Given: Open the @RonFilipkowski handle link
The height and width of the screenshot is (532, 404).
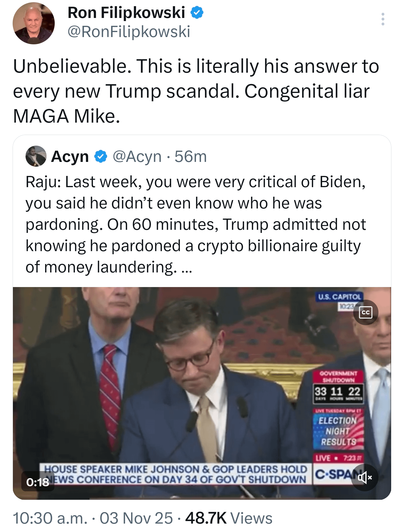Looking at the screenshot, I should [129, 31].
